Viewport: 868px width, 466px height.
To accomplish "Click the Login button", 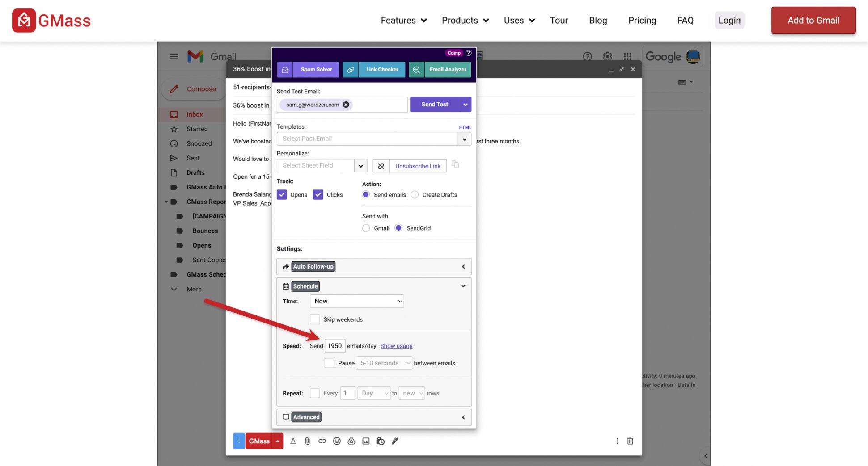I will click(729, 21).
